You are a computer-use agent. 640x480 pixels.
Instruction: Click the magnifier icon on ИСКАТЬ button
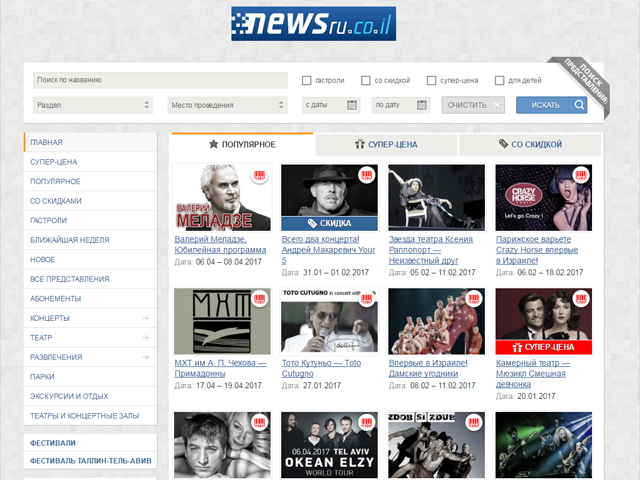pos(579,105)
